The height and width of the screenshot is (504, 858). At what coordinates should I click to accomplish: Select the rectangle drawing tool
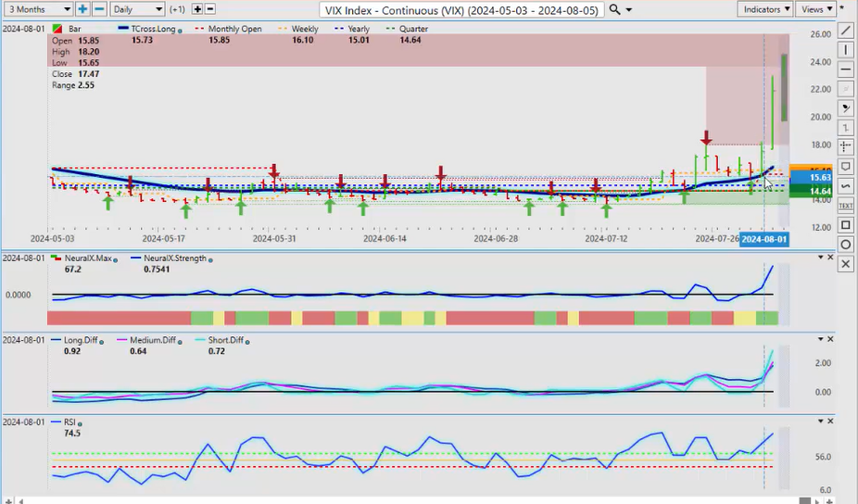[x=846, y=225]
